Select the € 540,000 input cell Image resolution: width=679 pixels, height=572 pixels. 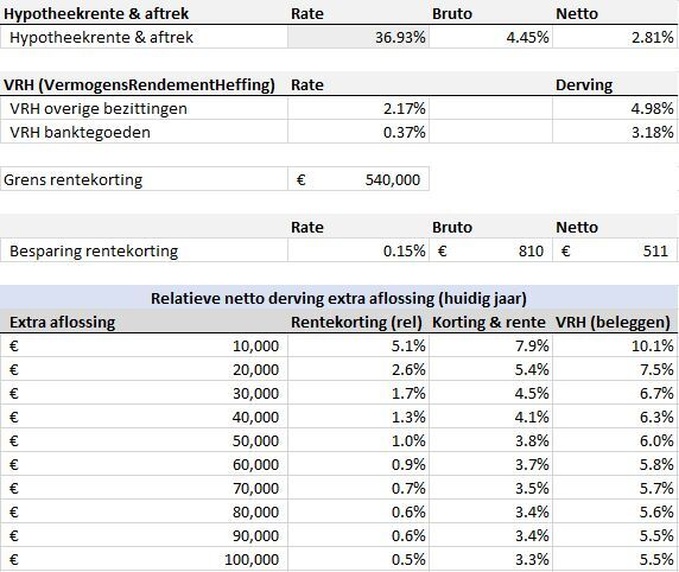pyautogui.click(x=358, y=180)
